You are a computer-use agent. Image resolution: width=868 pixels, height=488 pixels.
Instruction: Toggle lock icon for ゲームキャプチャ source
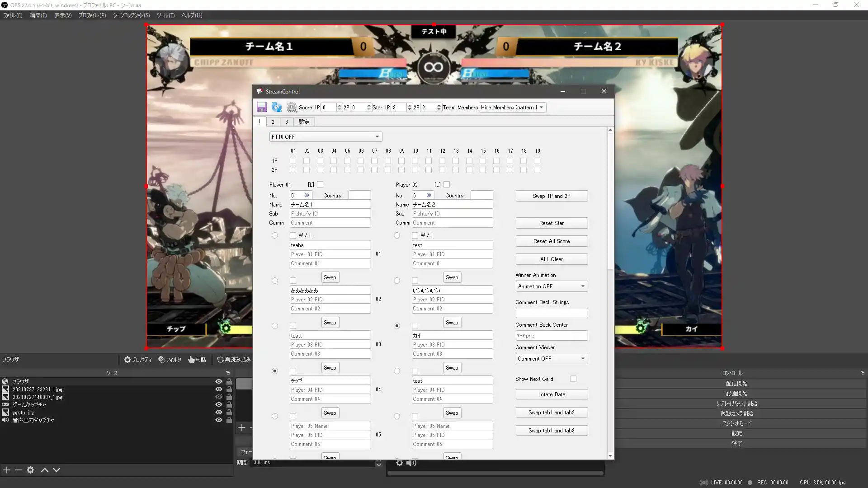pyautogui.click(x=229, y=404)
